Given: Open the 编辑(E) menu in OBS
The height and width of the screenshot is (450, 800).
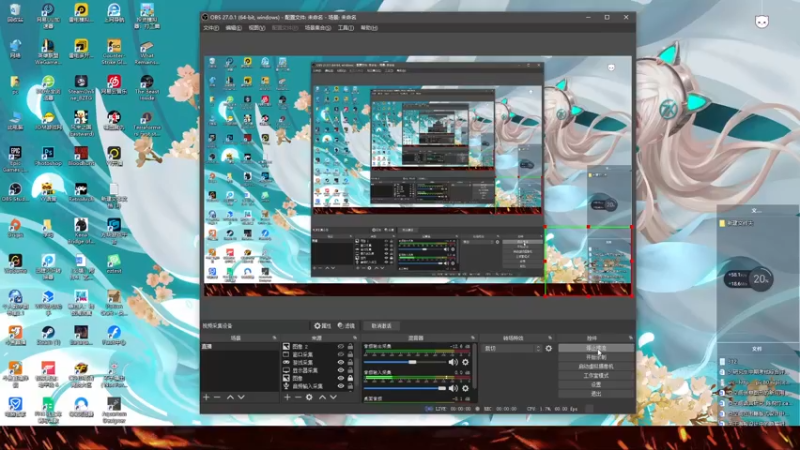Looking at the screenshot, I should click(233, 28).
